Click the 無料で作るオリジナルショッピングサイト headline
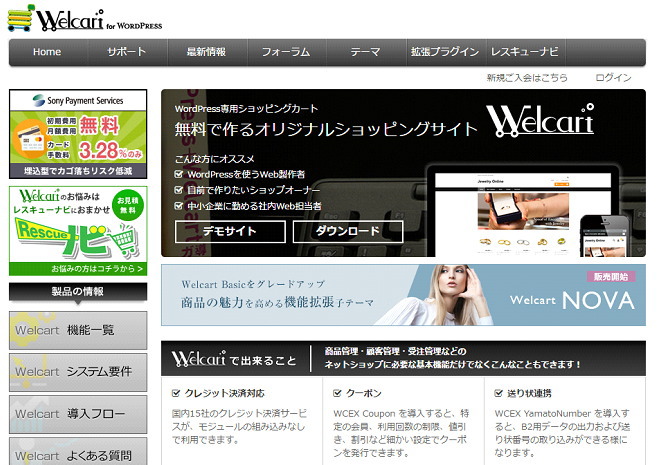Viewport: 658px width, 465px height. [x=326, y=129]
